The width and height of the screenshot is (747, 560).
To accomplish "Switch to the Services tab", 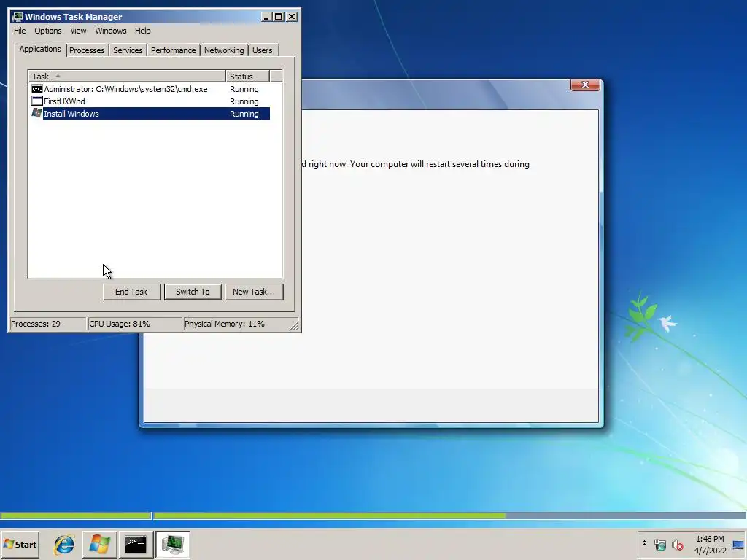I will (128, 50).
